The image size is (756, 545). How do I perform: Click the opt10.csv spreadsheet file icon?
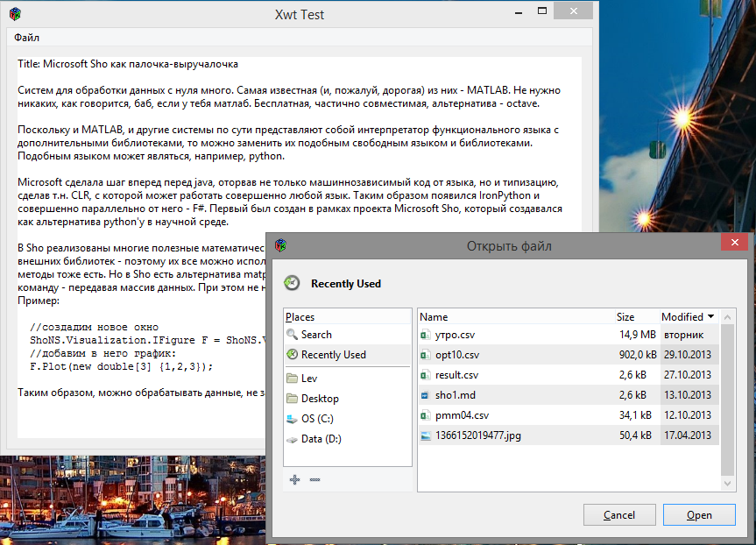click(425, 355)
